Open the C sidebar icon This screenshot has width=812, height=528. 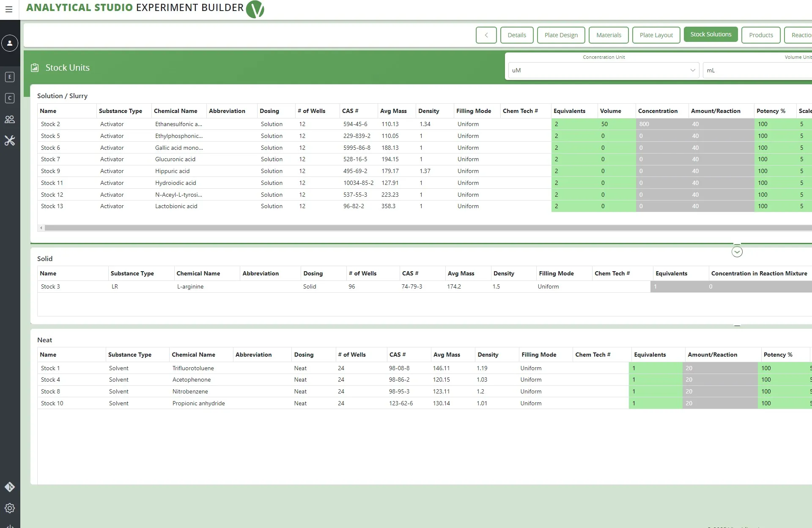pos(10,98)
